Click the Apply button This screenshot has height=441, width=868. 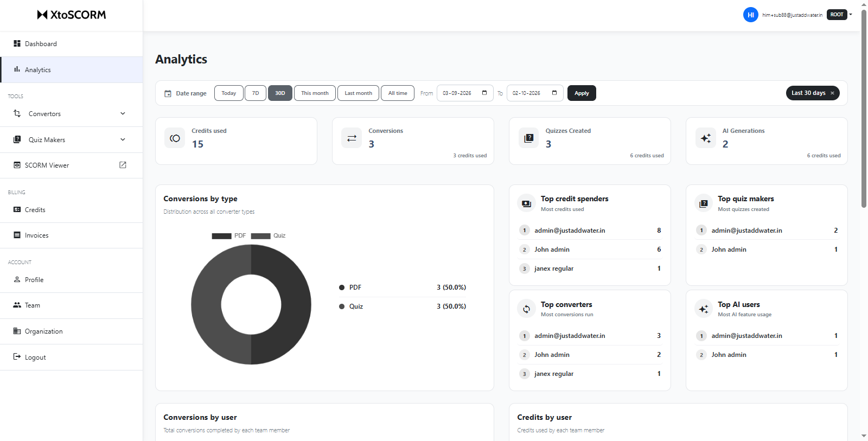tap(582, 93)
